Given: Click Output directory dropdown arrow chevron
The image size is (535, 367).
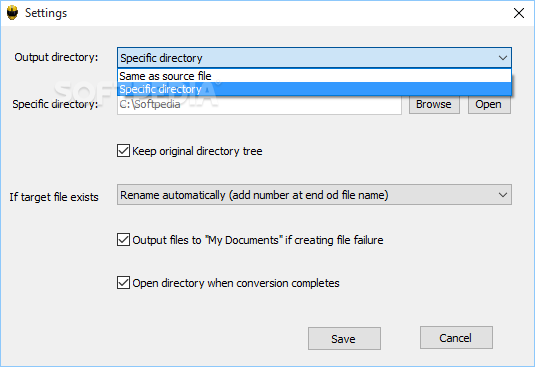Looking at the screenshot, I should click(x=503, y=58).
